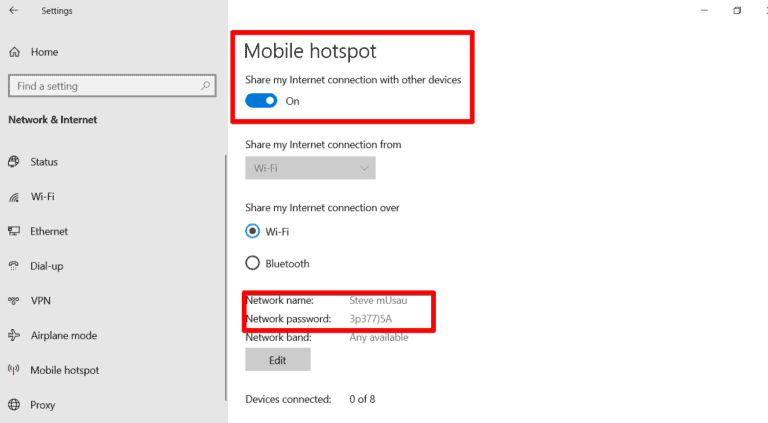Open Ethernet settings page
Viewport: 768px width, 423px height.
(x=49, y=231)
